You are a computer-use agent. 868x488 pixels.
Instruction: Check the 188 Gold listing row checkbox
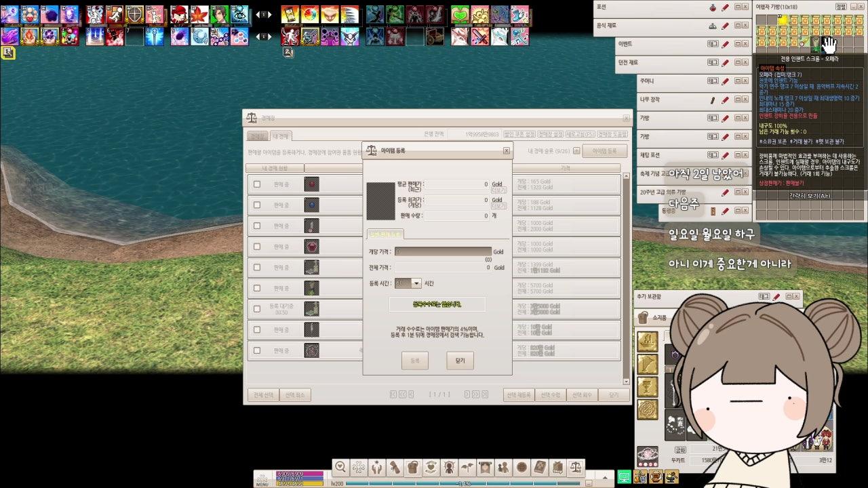point(257,205)
